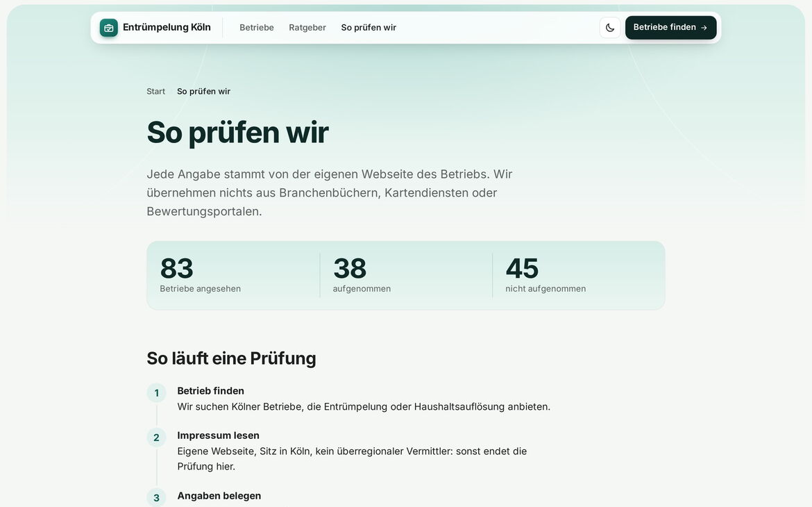Viewport: 812px width, 507px height.
Task: Click the Impressum lesen step title
Action: 218,435
